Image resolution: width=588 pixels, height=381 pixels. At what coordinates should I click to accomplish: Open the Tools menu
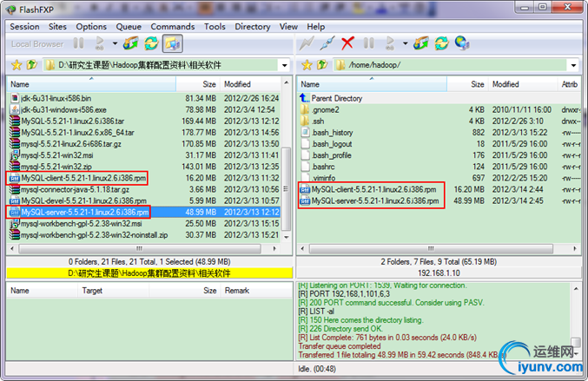pyautogui.click(x=215, y=27)
